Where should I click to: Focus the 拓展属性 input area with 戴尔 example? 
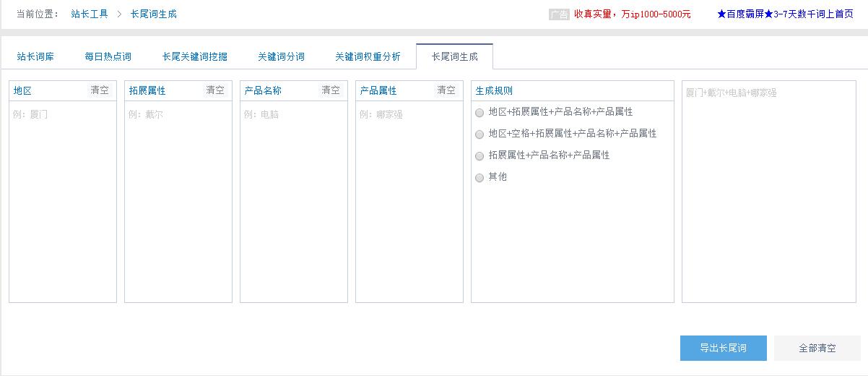(178, 202)
